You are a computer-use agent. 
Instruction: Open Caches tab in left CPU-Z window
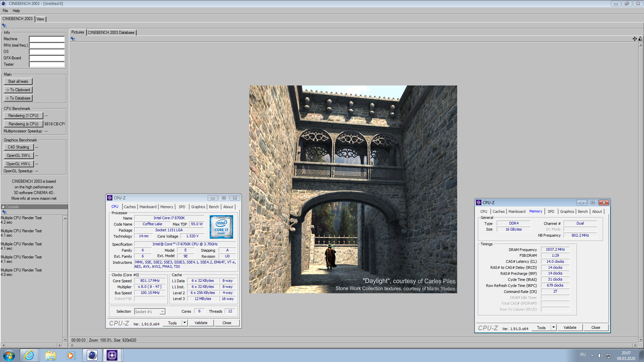(x=130, y=207)
